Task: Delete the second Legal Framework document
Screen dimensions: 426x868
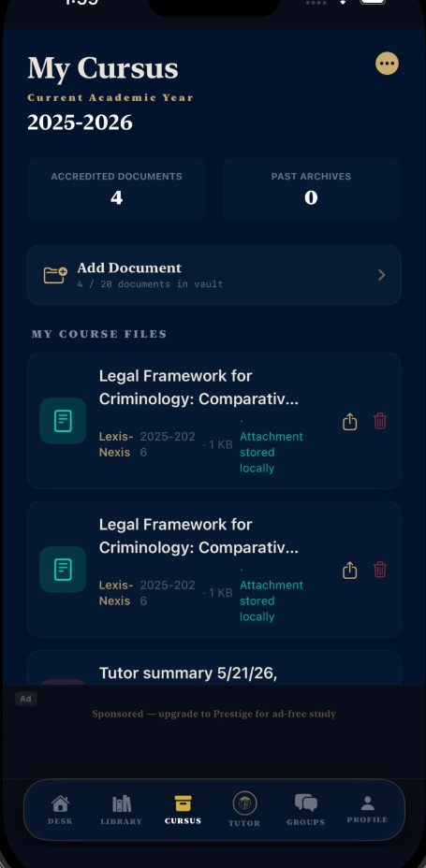Action: coord(380,569)
